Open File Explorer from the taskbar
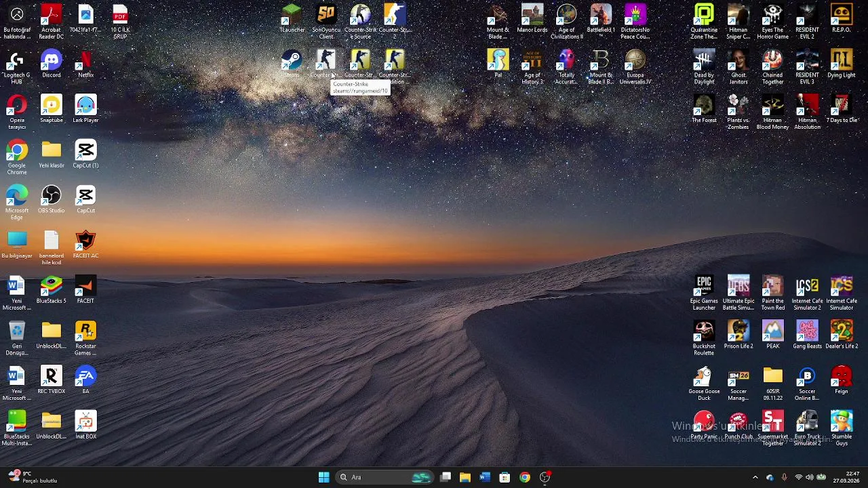The height and width of the screenshot is (488, 868). pyautogui.click(x=465, y=477)
